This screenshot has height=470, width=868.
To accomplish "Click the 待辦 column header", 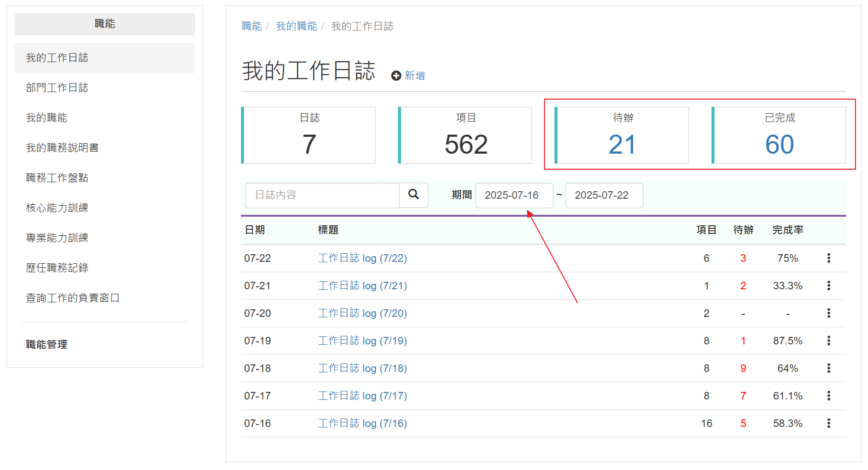I will click(743, 230).
